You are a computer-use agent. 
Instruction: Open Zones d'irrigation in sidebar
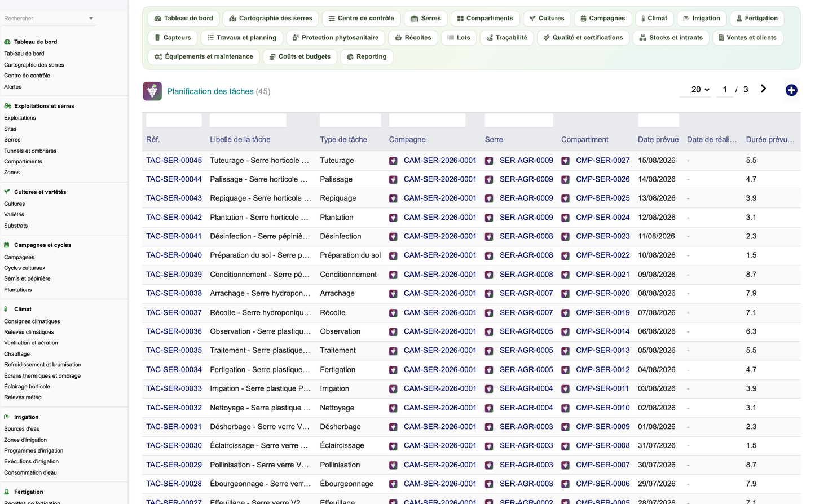tap(25, 440)
